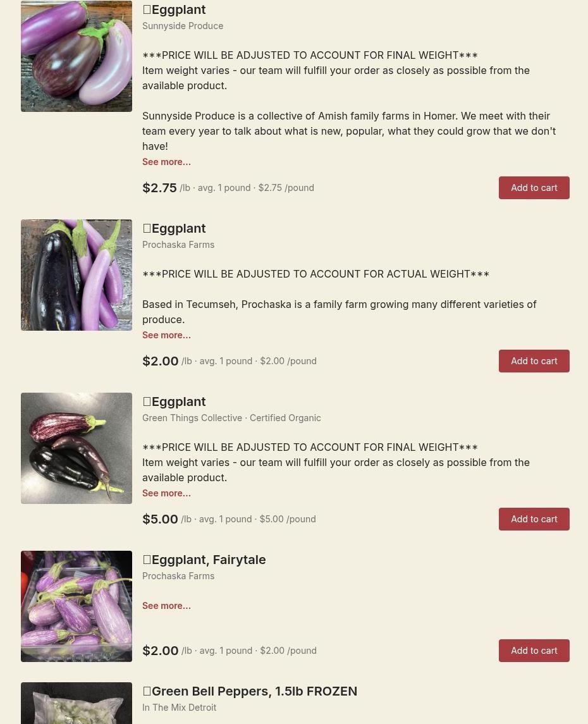Expand See more for Green Things eggplant
The image size is (588, 724).
(166, 493)
